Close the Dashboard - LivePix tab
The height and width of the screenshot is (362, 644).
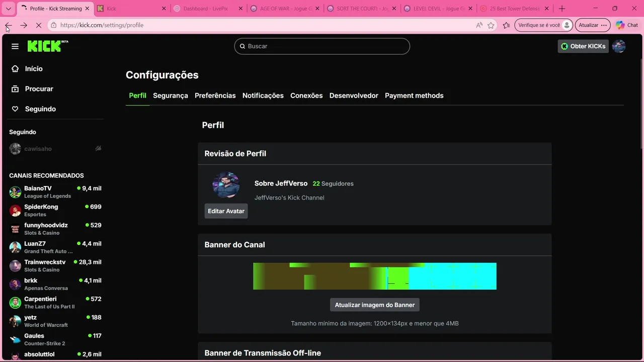pos(240,9)
